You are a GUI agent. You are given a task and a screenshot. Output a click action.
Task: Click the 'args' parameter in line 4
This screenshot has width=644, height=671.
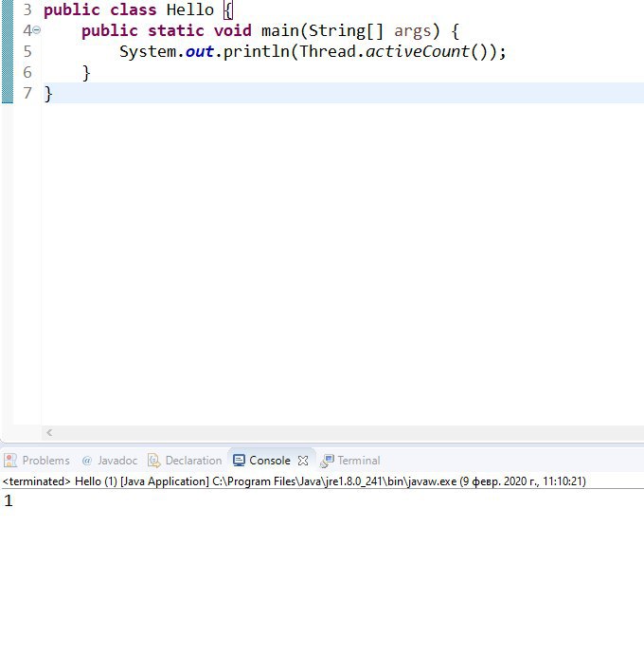[x=413, y=31]
